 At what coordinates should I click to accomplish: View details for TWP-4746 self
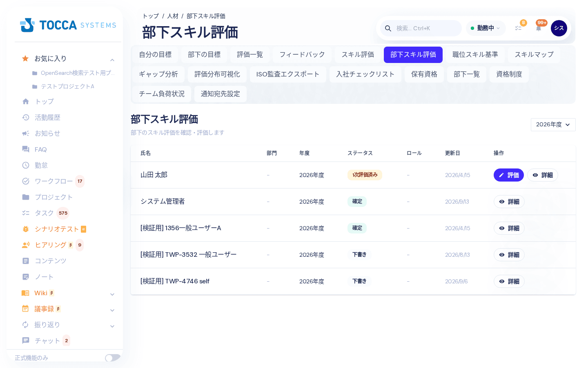point(509,281)
